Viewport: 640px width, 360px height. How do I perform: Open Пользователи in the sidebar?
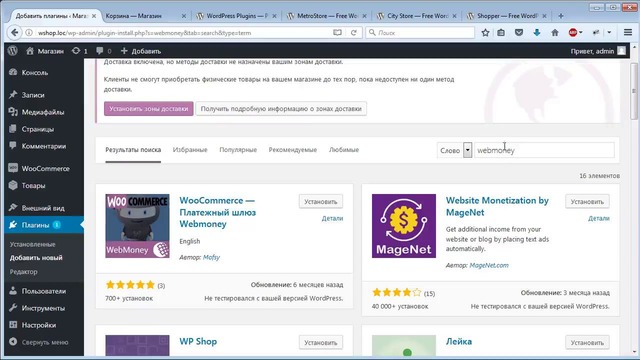coord(44,291)
